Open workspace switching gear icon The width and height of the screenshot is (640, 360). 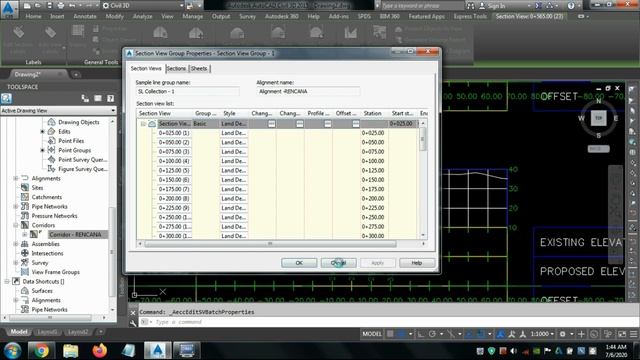pyautogui.click(x=563, y=334)
